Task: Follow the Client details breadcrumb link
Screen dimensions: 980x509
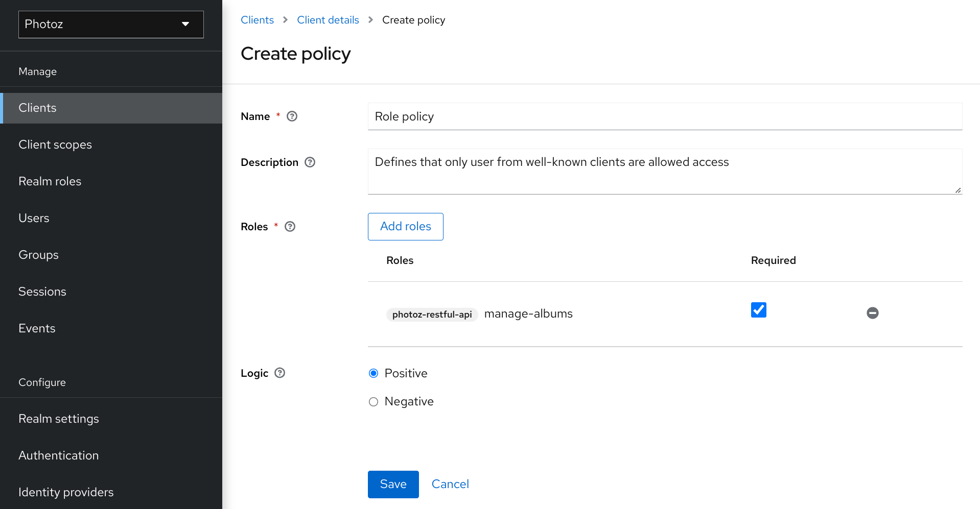Action: pos(328,20)
